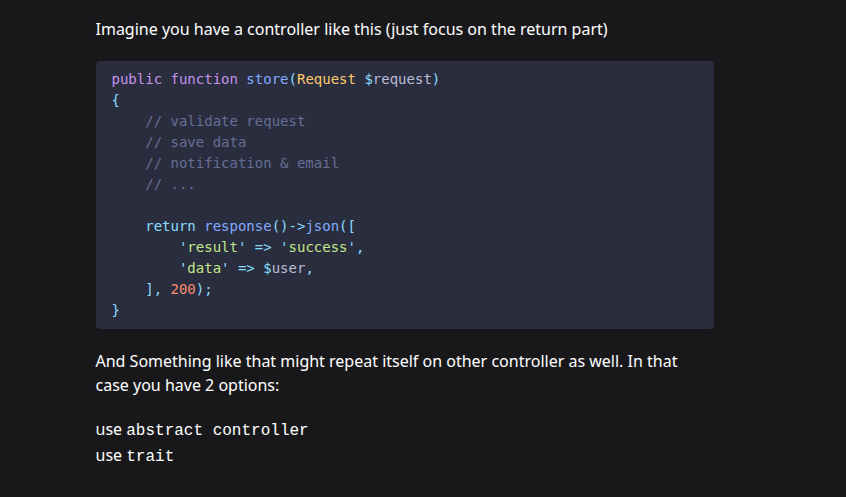The image size is (846, 497).
Task: Click the intro paragraph starting with "Imagine"
Action: click(x=351, y=29)
